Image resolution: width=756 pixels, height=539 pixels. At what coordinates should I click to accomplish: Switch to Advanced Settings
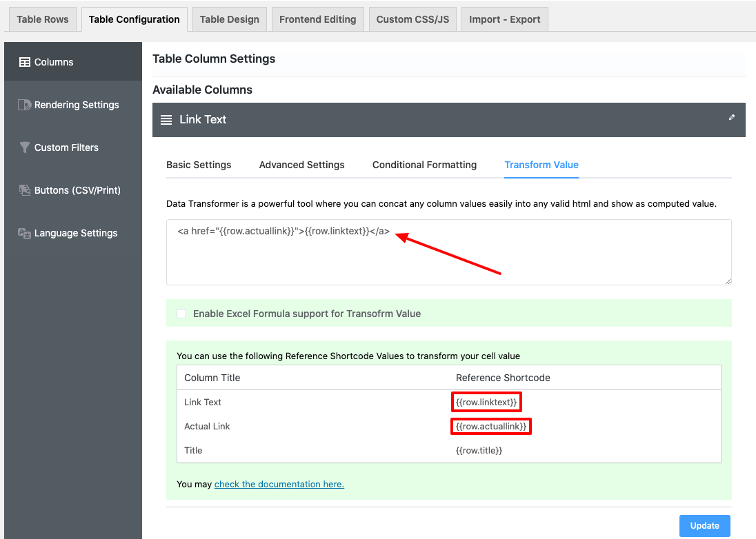pyautogui.click(x=301, y=165)
